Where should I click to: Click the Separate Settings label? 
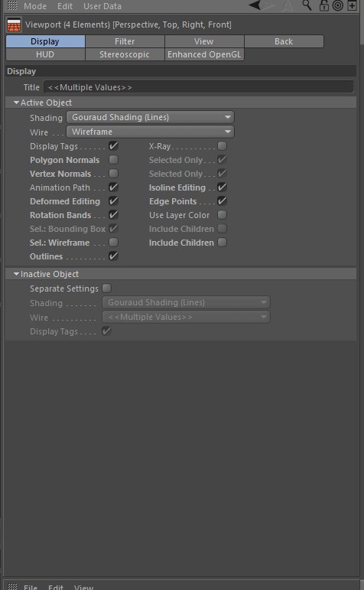(x=64, y=288)
